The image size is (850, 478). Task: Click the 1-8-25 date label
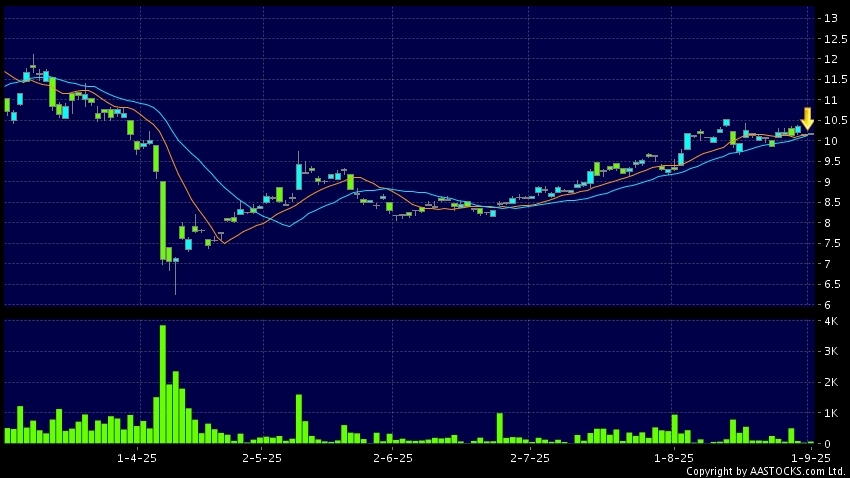(x=673, y=458)
